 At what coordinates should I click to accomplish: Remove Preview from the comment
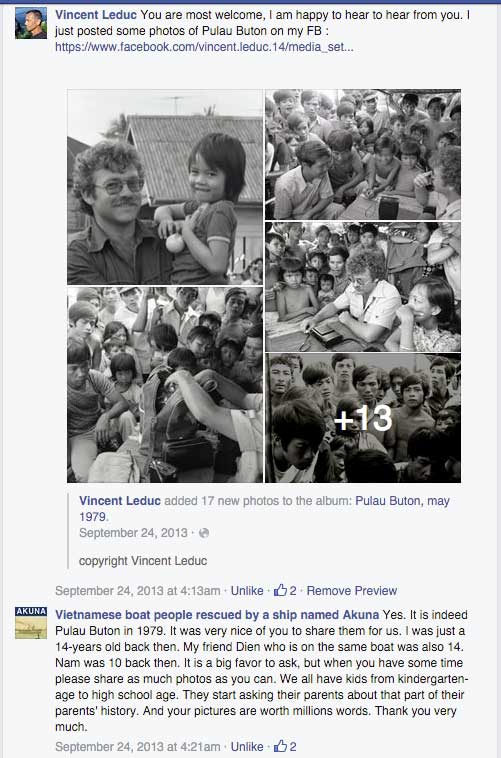point(352,591)
